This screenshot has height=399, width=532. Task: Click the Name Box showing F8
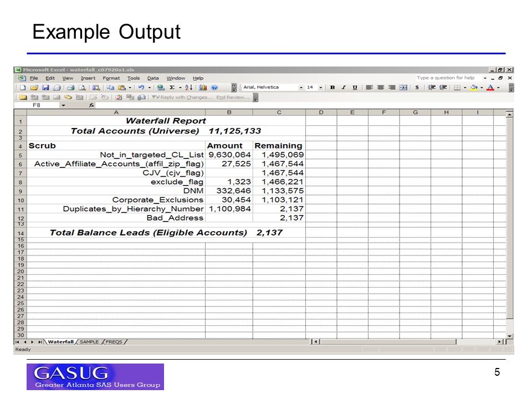pos(37,105)
